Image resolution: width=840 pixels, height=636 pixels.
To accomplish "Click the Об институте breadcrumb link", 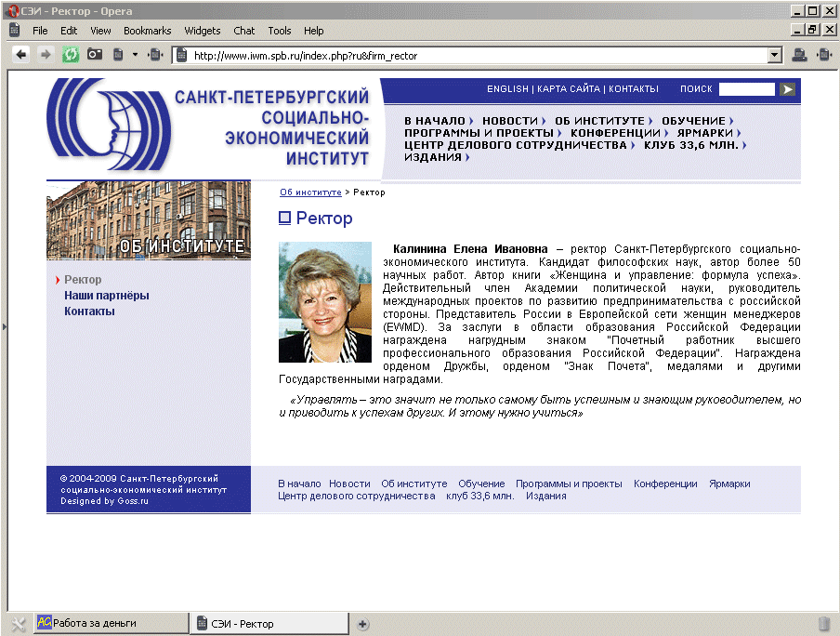I will click(310, 192).
